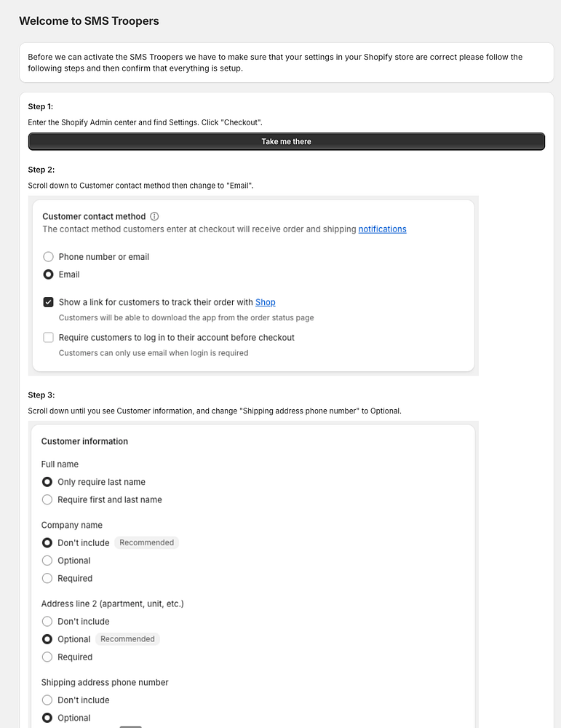Image resolution: width=561 pixels, height=728 pixels.
Task: Choose Email as customer contact method
Action: point(48,274)
